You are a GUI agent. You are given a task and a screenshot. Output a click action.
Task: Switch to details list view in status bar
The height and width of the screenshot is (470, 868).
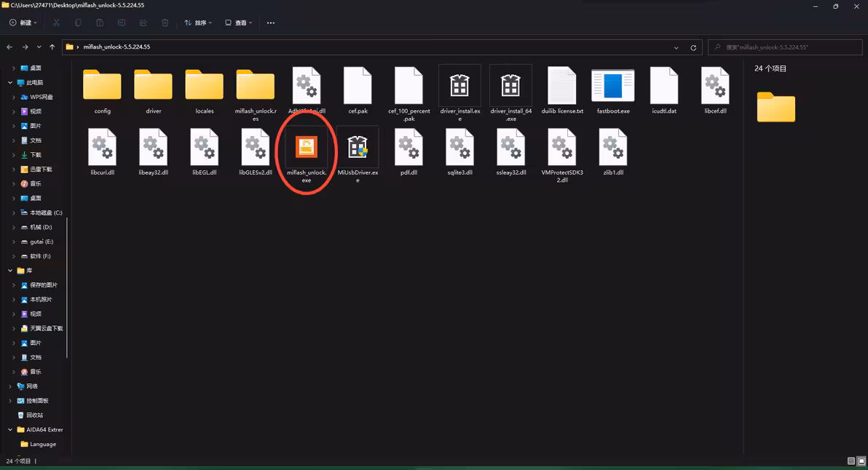851,461
